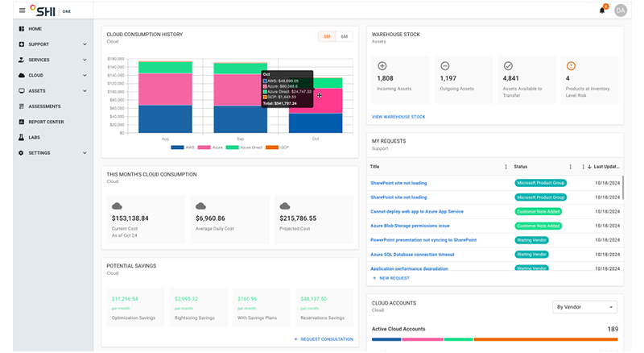Expand the Cloud menu chevron

[85, 75]
